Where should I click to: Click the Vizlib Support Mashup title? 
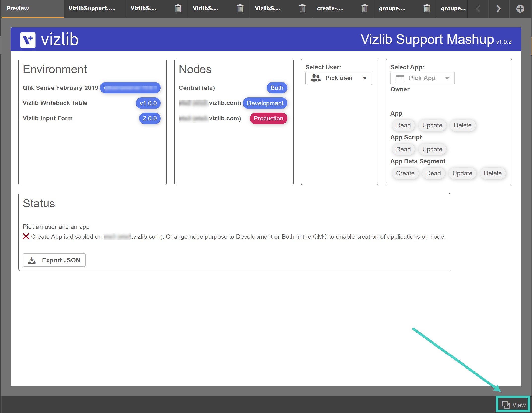[427, 39]
